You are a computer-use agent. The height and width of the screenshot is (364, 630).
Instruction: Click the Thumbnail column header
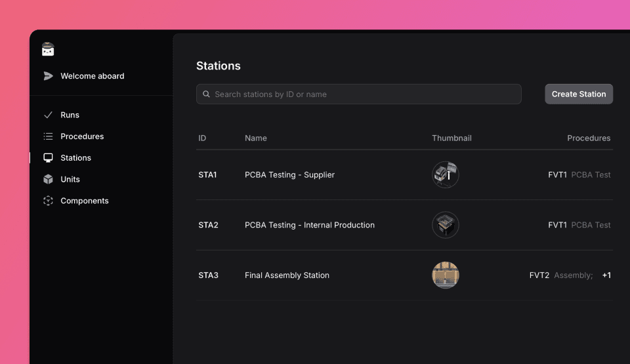(451, 138)
